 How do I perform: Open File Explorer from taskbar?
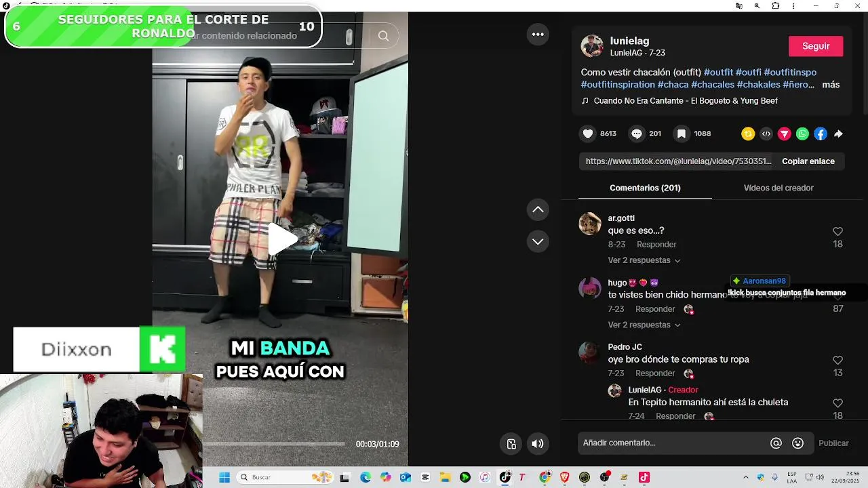point(445,477)
